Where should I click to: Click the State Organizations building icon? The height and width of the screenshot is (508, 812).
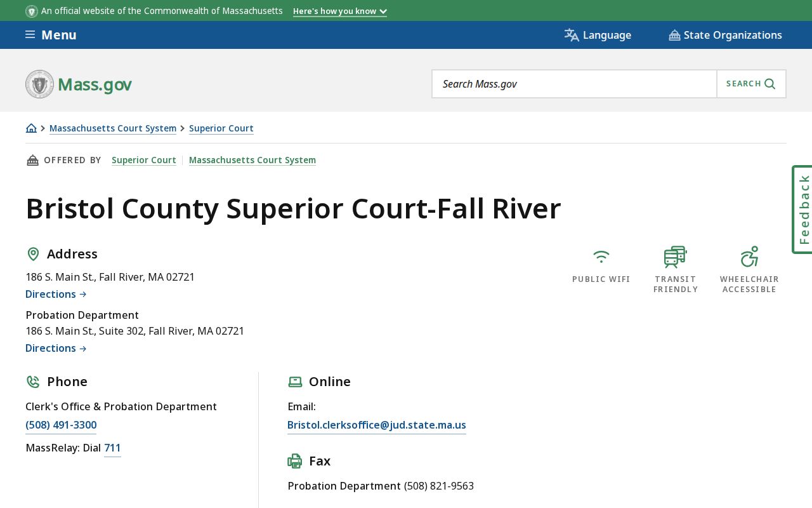(x=674, y=35)
